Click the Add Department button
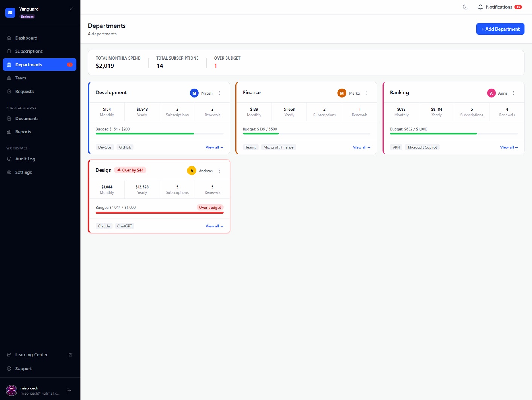 pos(500,29)
